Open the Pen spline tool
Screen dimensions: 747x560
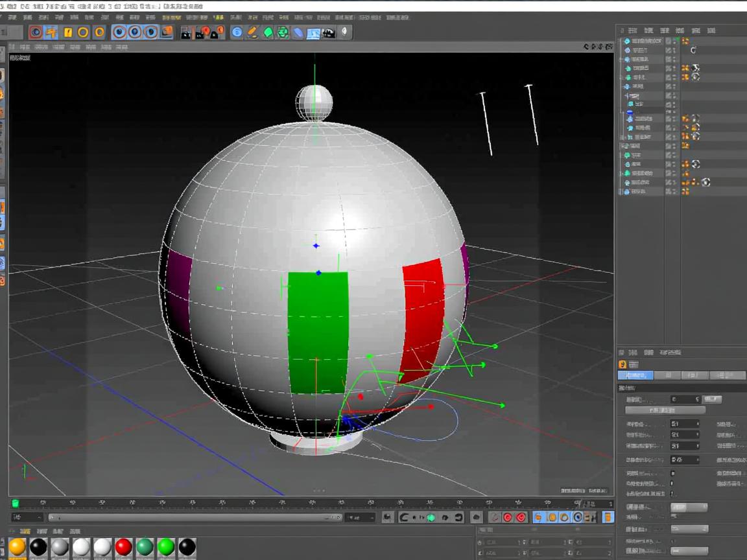click(x=252, y=32)
